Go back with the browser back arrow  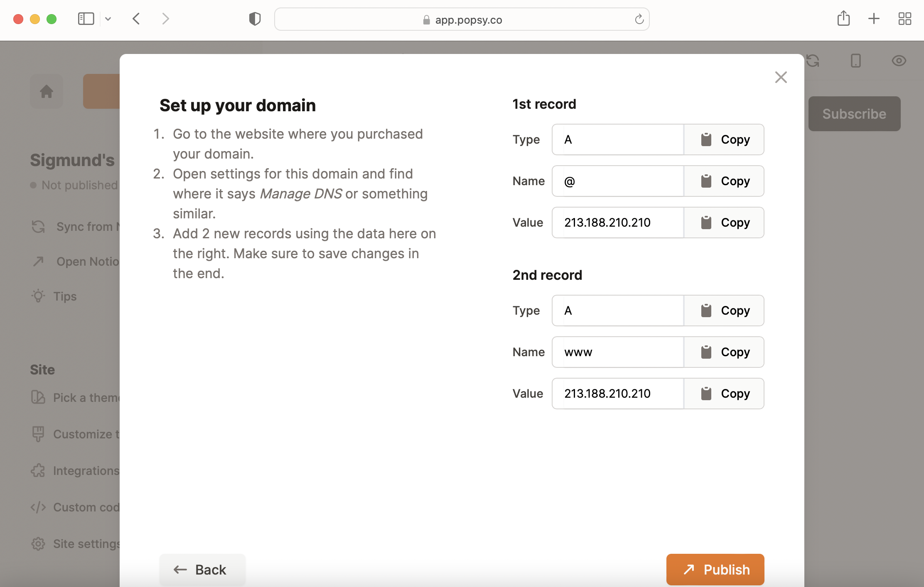coord(136,19)
